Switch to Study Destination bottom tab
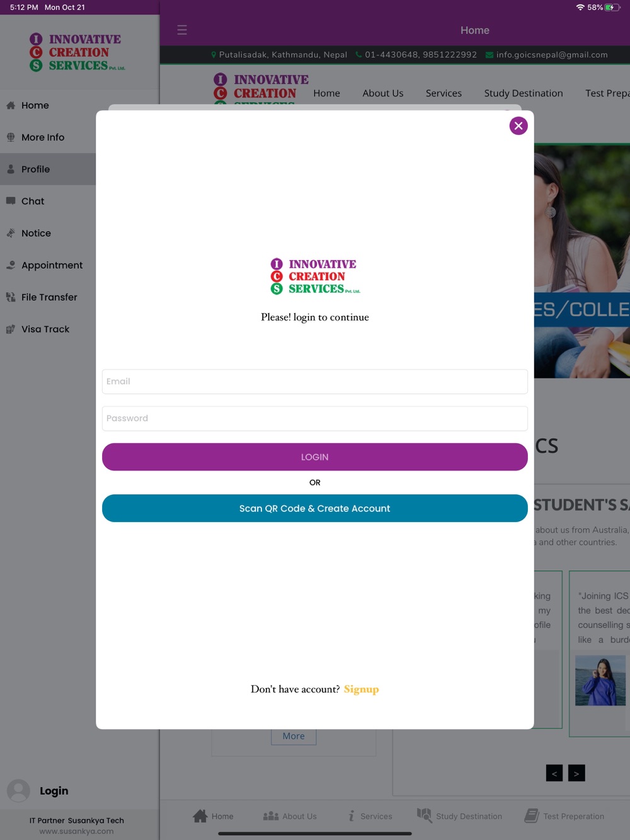 point(459,816)
